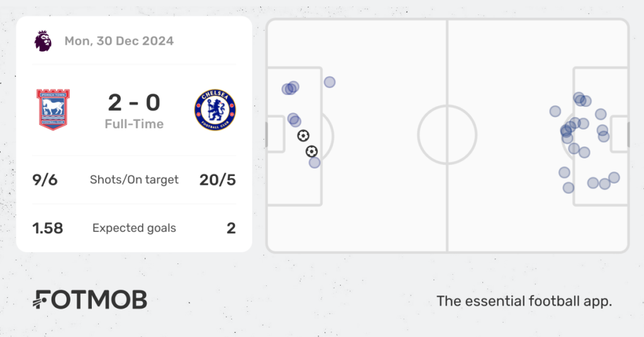Screen dimensions: 644x337
Task: Click Ipswich's 1.58 expected goals value
Action: pyautogui.click(x=48, y=228)
